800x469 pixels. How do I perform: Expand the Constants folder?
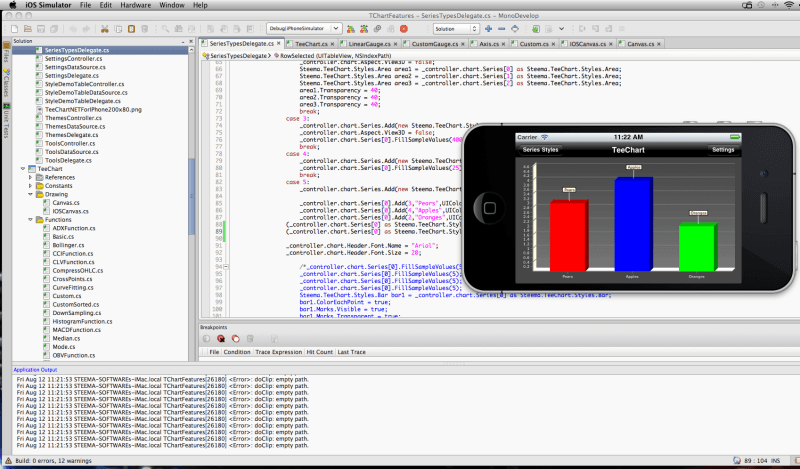click(x=30, y=186)
